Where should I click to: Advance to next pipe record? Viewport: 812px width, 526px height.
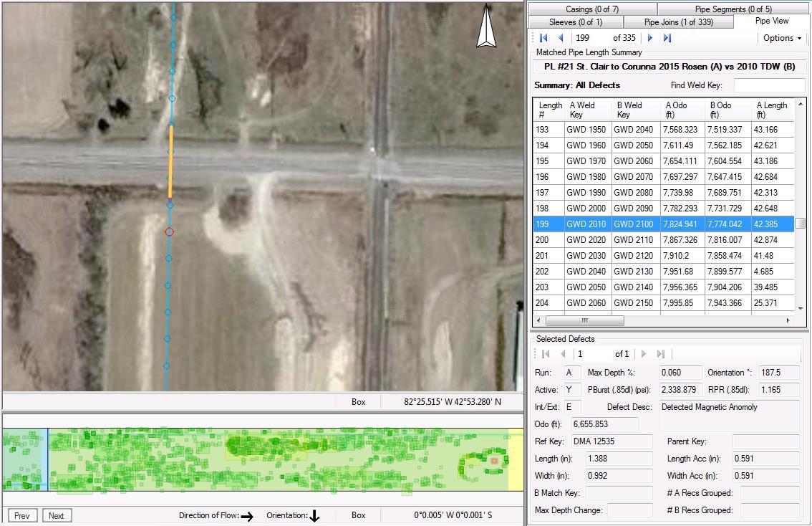point(650,38)
